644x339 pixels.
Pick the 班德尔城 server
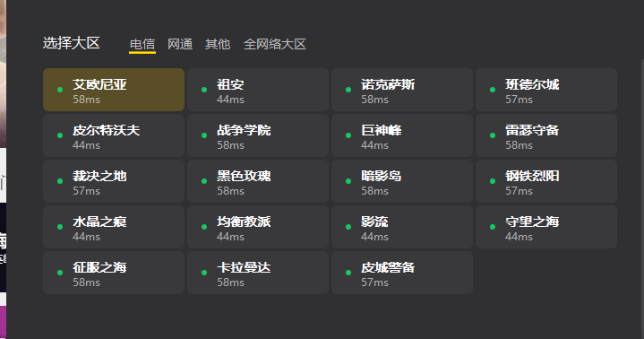pos(546,90)
